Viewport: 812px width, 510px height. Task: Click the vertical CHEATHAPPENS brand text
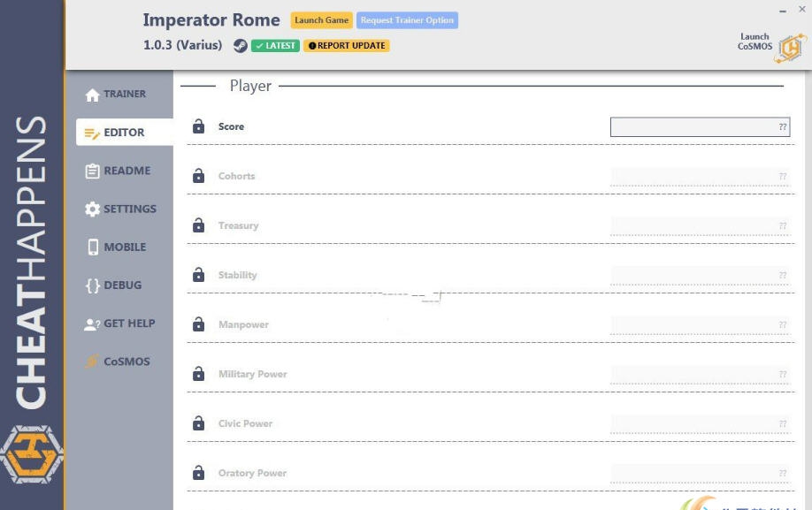31,263
